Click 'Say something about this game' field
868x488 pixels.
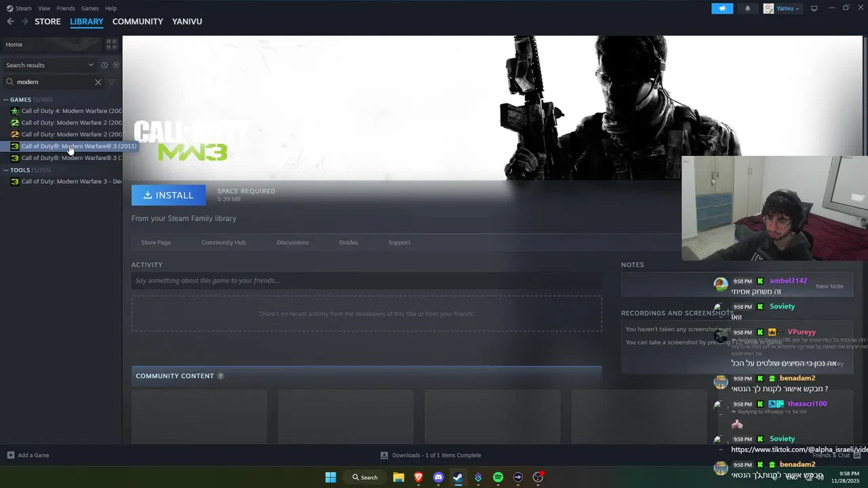click(x=366, y=281)
